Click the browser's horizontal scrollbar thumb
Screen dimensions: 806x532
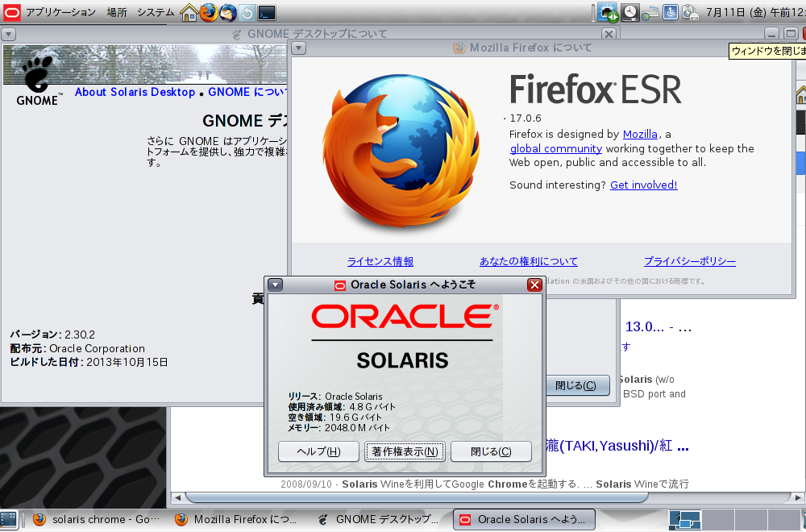tap(417, 497)
